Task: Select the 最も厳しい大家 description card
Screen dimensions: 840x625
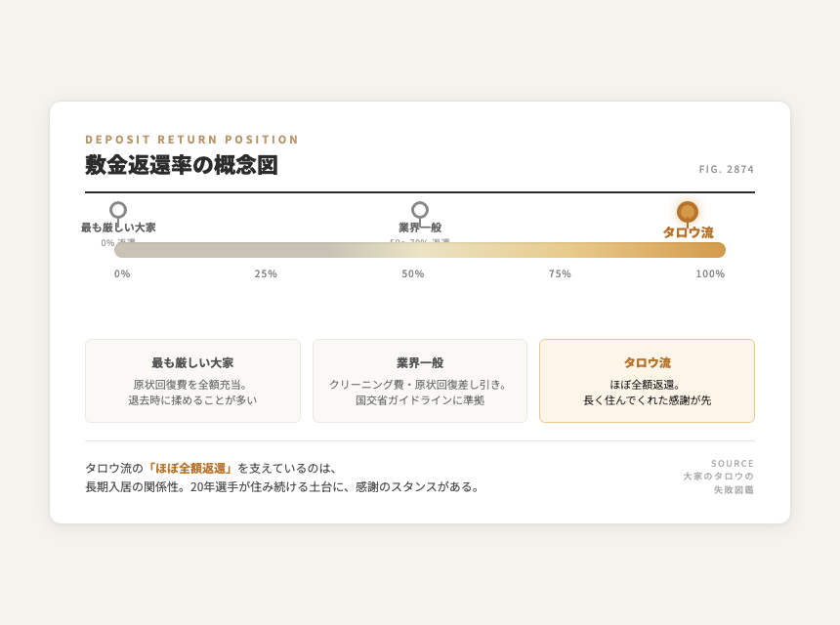Action: (x=192, y=381)
